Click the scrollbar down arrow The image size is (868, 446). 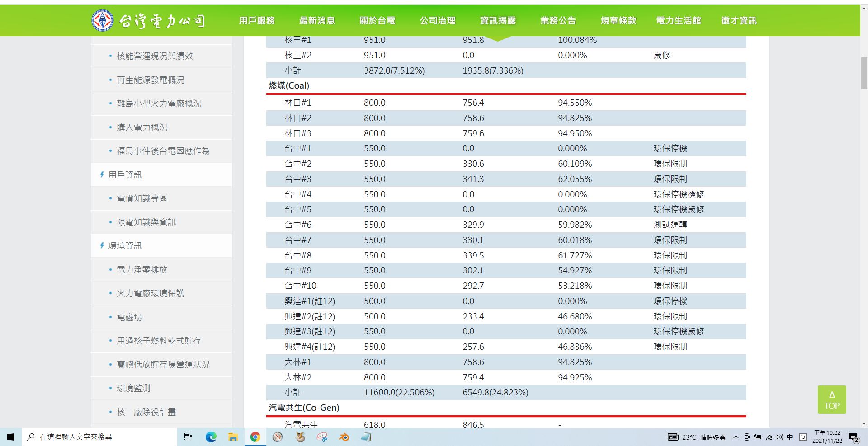[864, 424]
